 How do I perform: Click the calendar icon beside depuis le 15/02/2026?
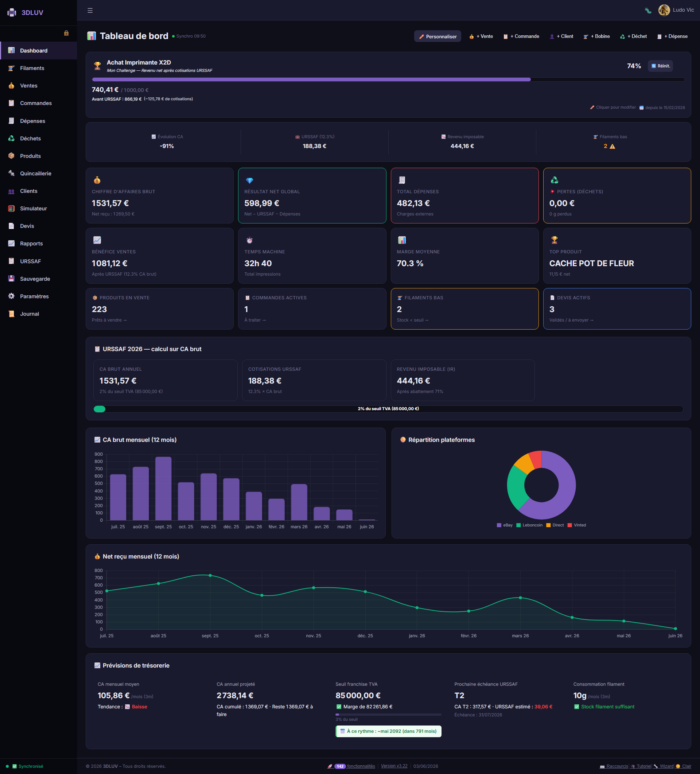[641, 108]
